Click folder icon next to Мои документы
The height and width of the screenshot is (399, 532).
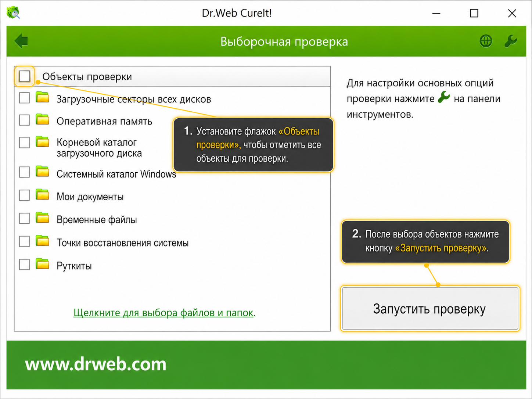[x=43, y=194]
